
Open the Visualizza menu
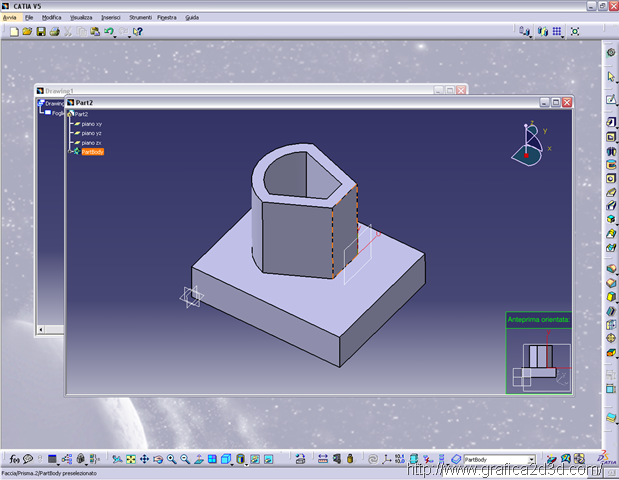81,17
